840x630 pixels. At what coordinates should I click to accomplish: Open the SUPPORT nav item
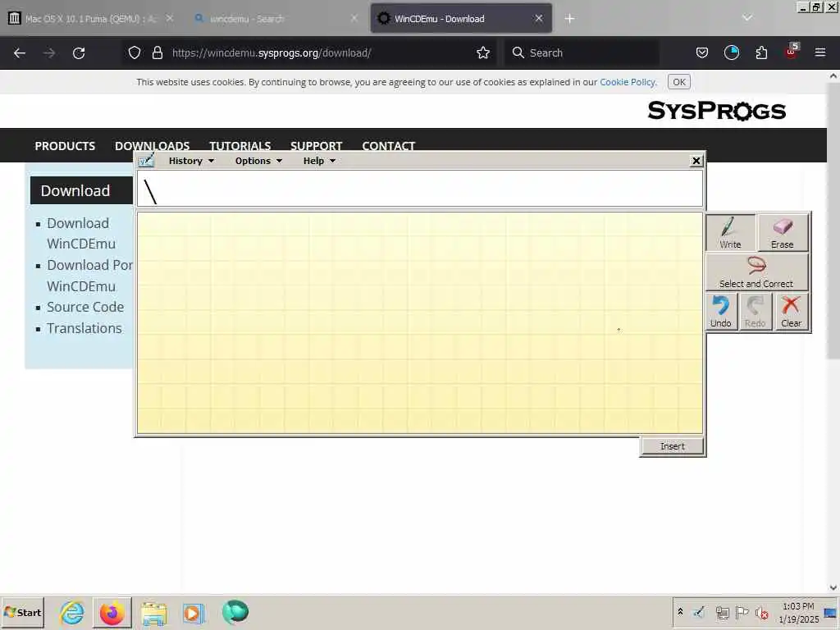316,146
